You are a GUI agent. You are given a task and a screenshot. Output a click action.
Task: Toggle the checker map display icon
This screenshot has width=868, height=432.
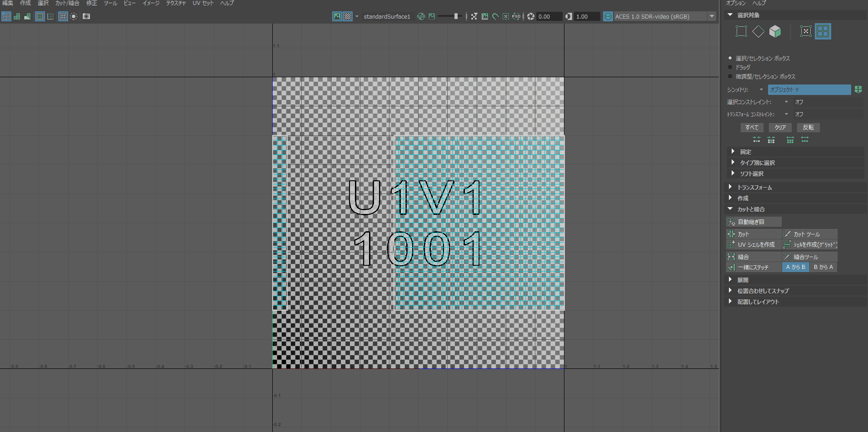click(348, 16)
